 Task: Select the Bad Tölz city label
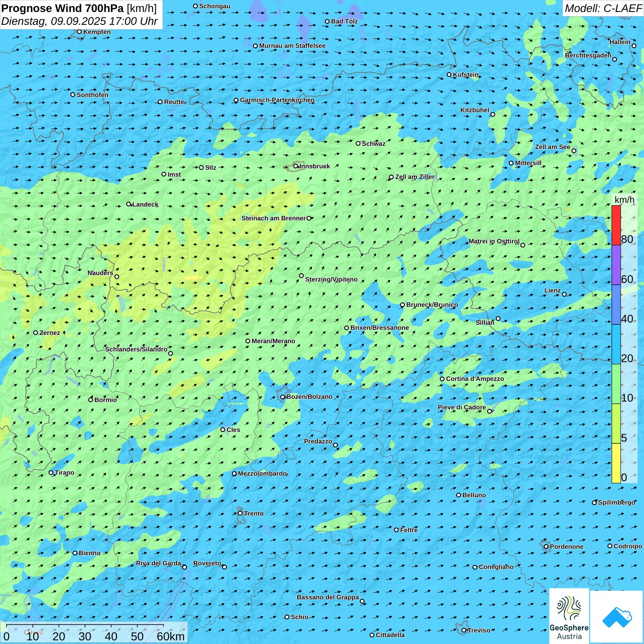coord(344,21)
